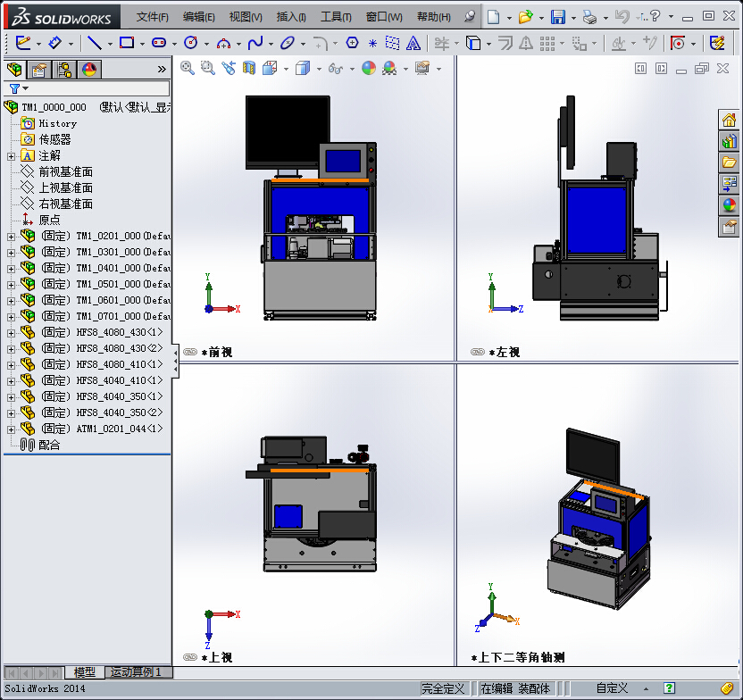Click Section View icon
This screenshot has width=743, height=700.
click(x=249, y=68)
